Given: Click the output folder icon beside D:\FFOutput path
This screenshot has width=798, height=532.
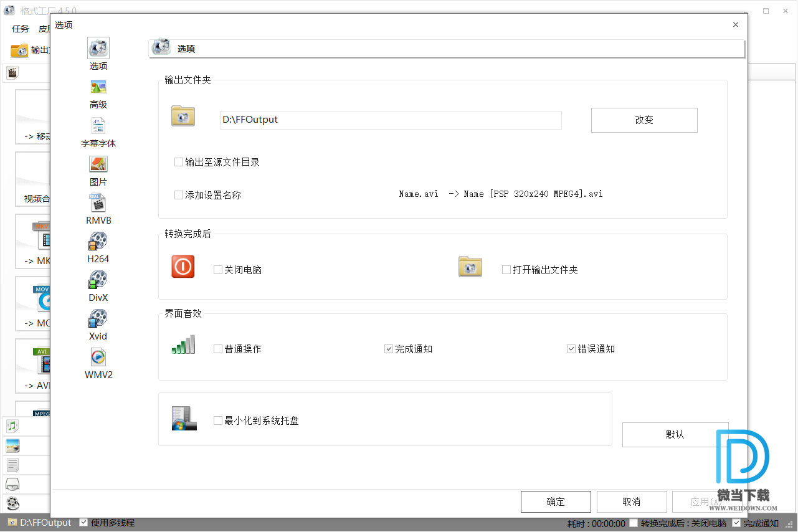Looking at the screenshot, I should (x=183, y=116).
